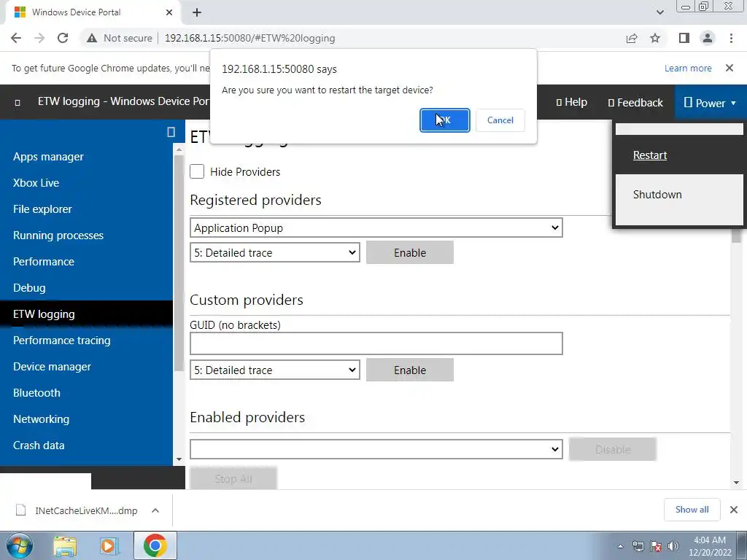The height and width of the screenshot is (560, 747).
Task: Tick the Hide Providers checkbox
Action: [197, 171]
